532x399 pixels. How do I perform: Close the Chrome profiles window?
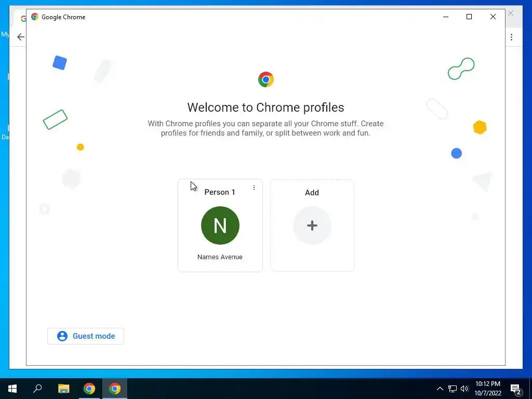493,17
